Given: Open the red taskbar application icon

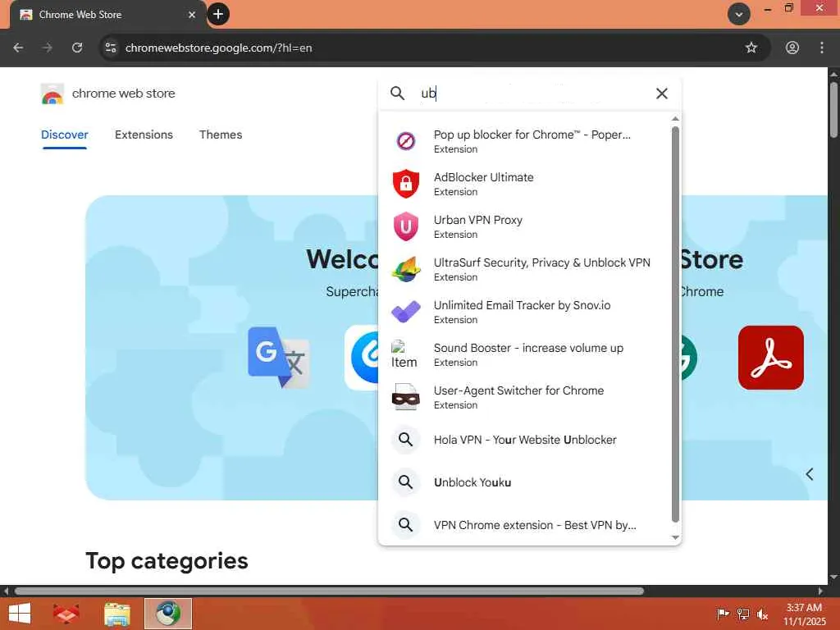Looking at the screenshot, I should tap(66, 614).
